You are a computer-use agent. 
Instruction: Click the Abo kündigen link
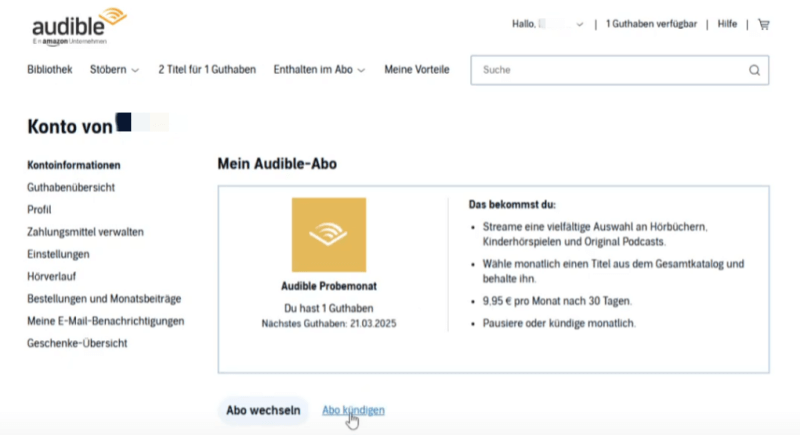353,411
